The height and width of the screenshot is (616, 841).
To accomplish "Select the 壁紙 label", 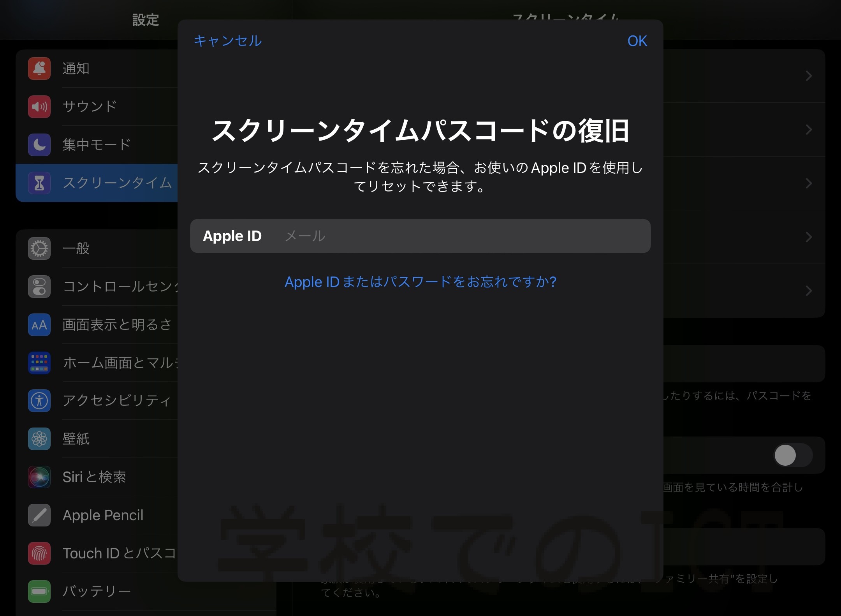I will tap(76, 439).
